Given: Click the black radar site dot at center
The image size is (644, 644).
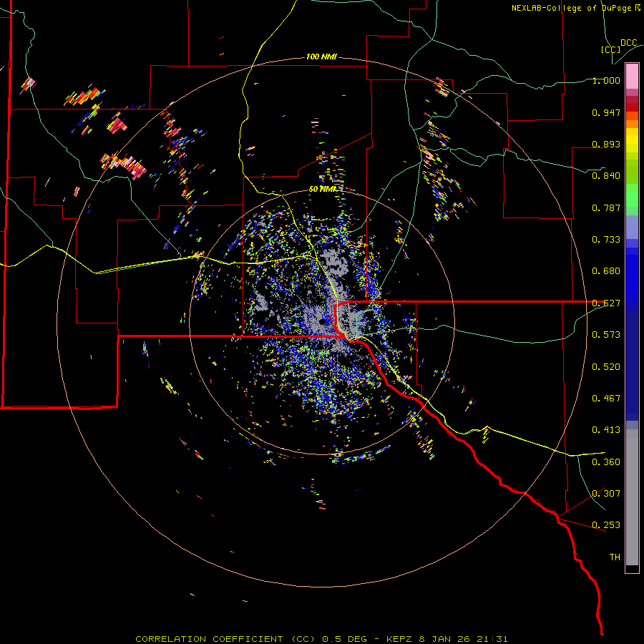Looking at the screenshot, I should (322, 322).
